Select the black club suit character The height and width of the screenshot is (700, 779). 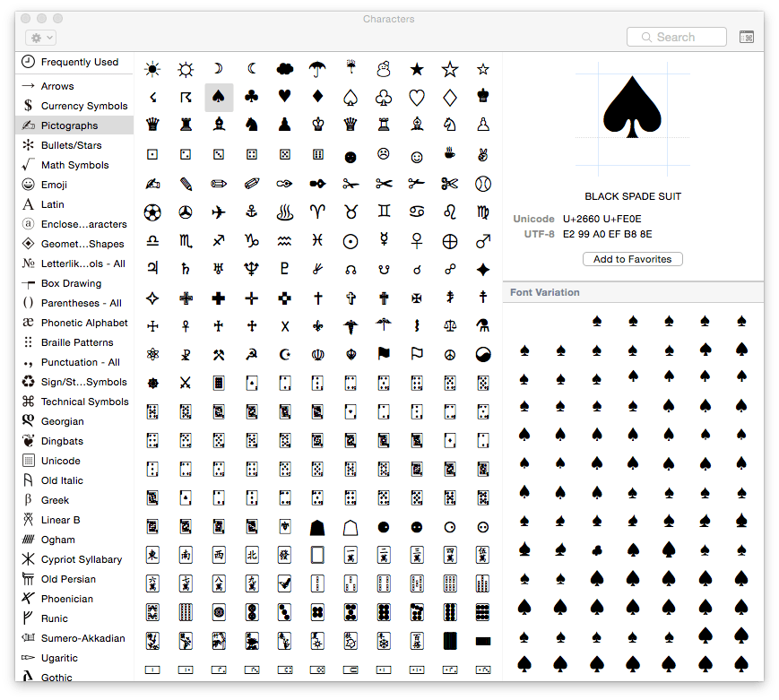point(252,97)
